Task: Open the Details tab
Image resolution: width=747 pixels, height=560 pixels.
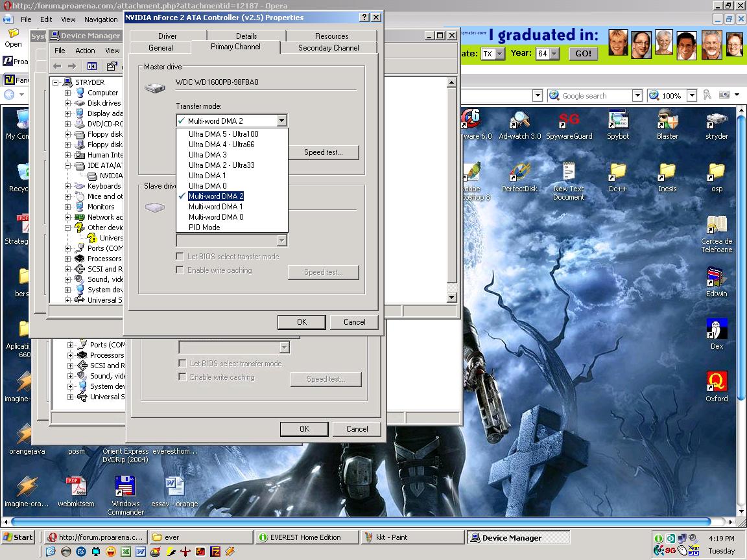Action: pyautogui.click(x=246, y=36)
